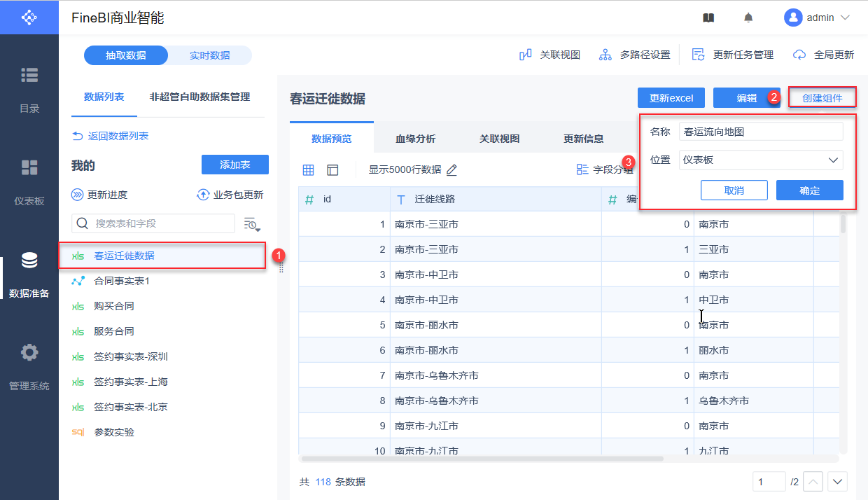Click 业务包更新 package update
This screenshot has height=500, width=868.
230,195
